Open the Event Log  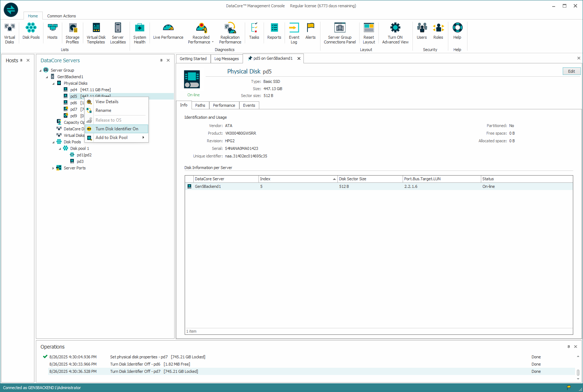[x=294, y=33]
